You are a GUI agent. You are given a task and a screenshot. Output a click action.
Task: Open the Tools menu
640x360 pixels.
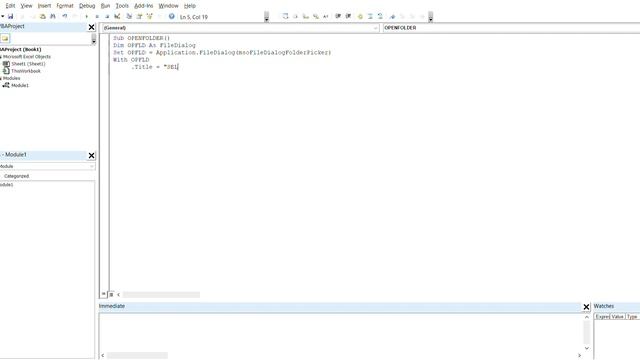[x=122, y=6]
